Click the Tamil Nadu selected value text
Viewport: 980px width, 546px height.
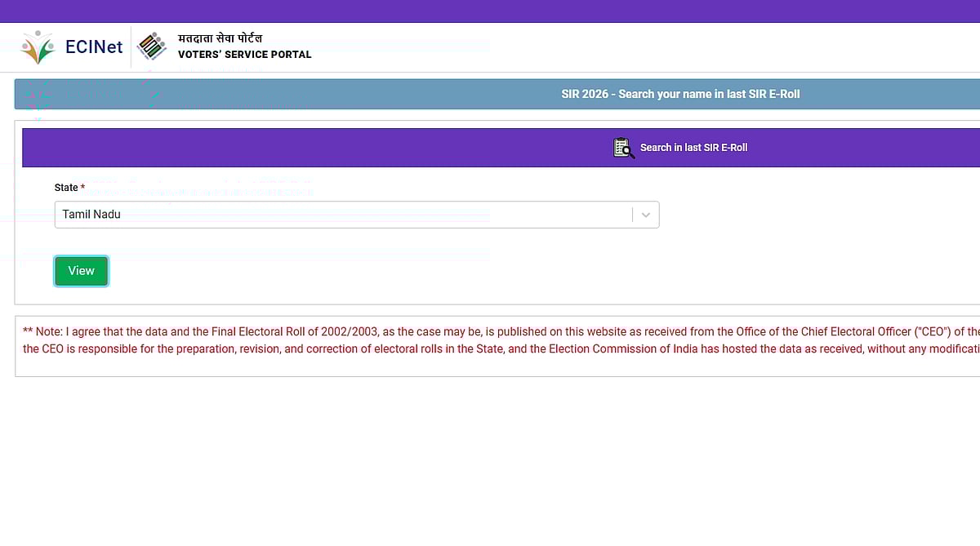91,215
